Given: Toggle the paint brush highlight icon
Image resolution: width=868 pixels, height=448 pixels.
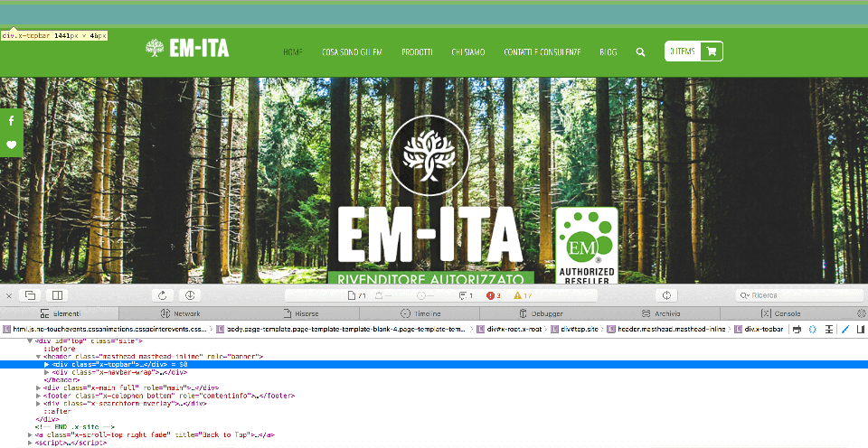Looking at the screenshot, I should click(x=845, y=329).
